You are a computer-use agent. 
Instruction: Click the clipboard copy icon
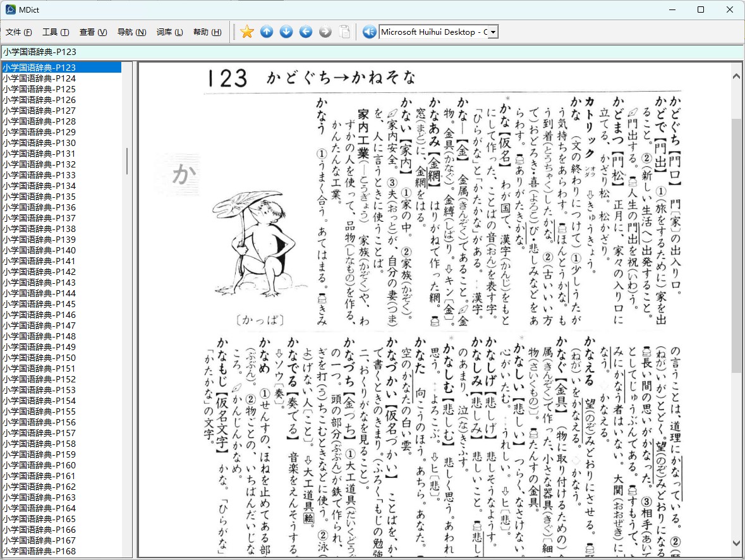tap(344, 32)
